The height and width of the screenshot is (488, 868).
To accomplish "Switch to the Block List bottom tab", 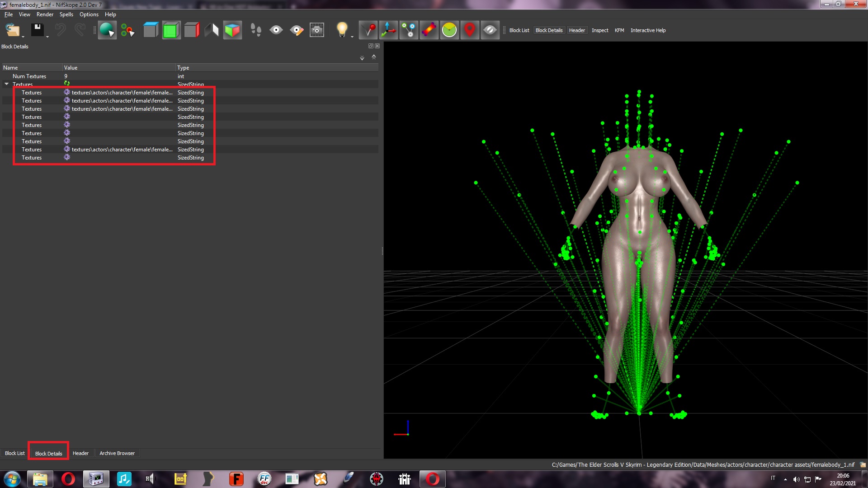I will click(15, 453).
